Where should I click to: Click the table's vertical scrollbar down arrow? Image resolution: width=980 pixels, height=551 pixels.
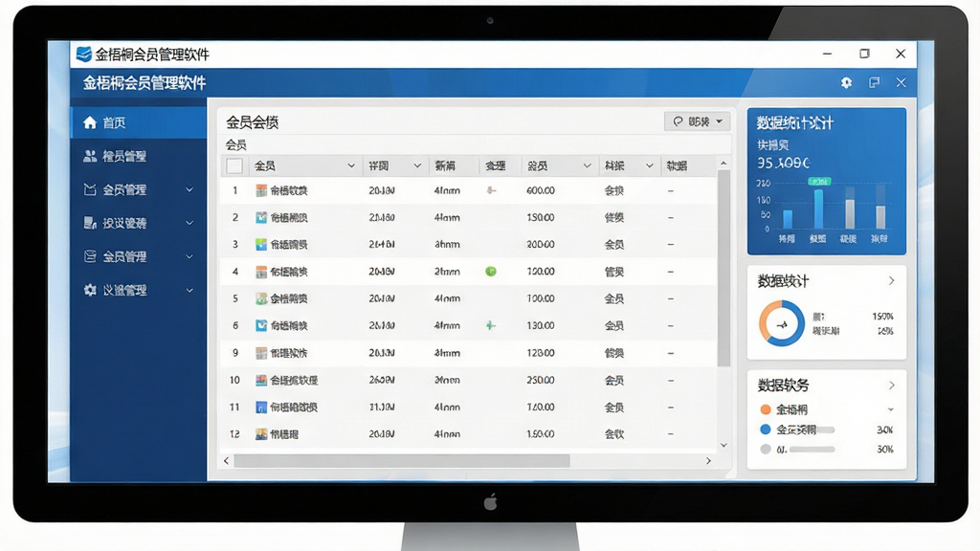[724, 446]
